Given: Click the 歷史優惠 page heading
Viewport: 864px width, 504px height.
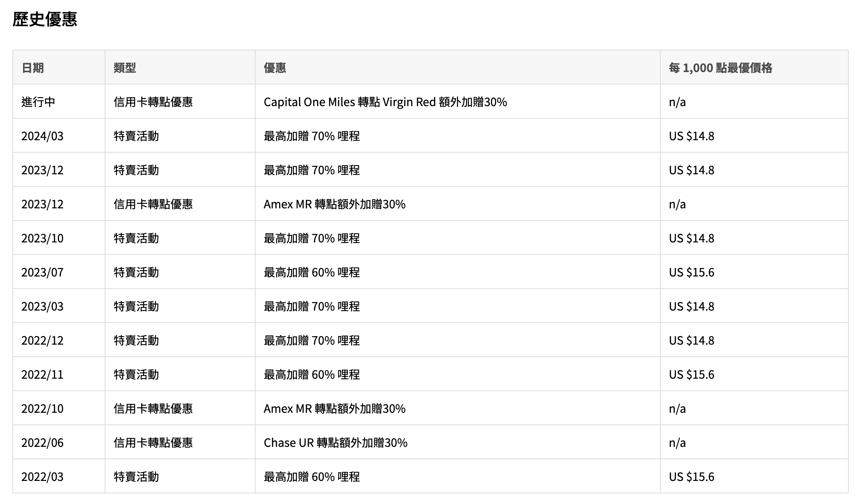Looking at the screenshot, I should (x=45, y=19).
